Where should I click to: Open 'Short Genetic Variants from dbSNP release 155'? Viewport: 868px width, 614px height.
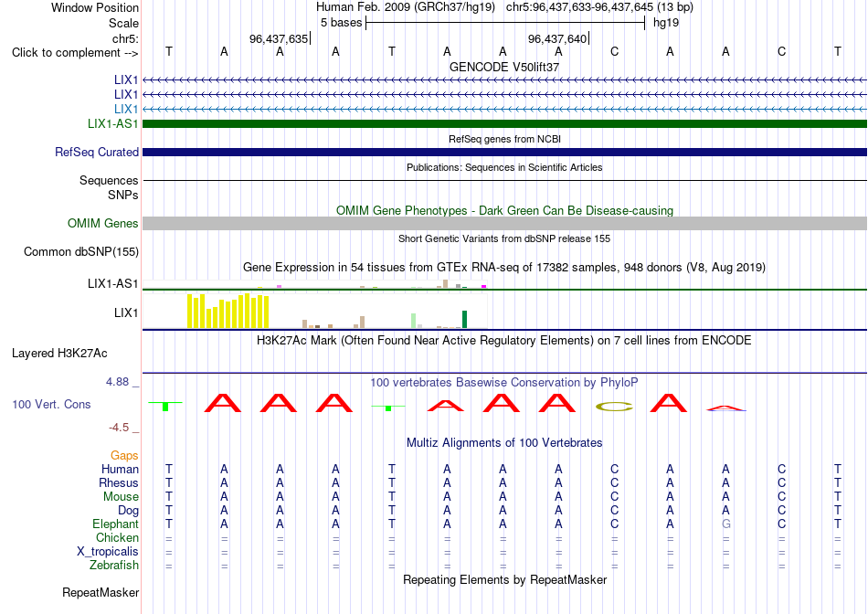(504, 238)
